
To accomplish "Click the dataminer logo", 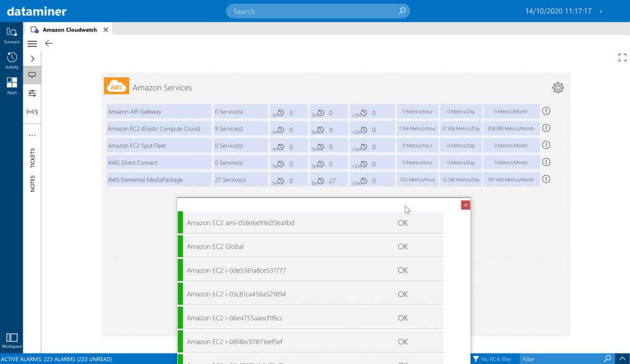I will coord(36,11).
